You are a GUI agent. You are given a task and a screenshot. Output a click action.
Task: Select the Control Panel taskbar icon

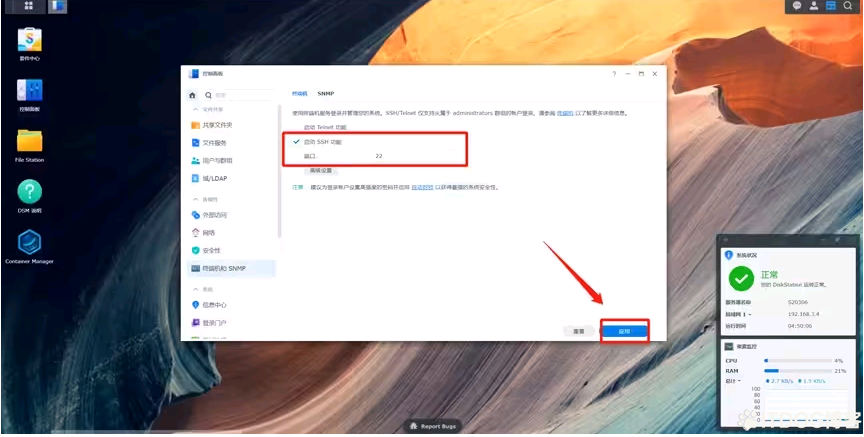[x=57, y=6]
